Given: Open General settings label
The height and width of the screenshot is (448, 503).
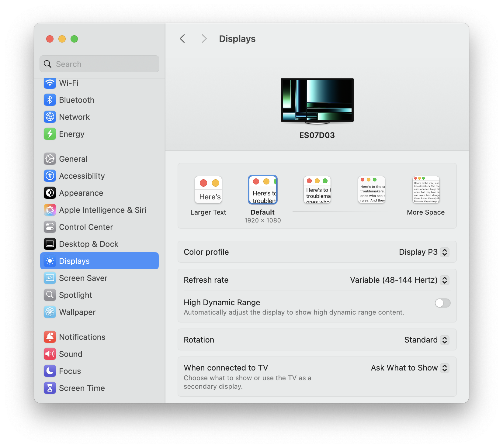Looking at the screenshot, I should (73, 159).
